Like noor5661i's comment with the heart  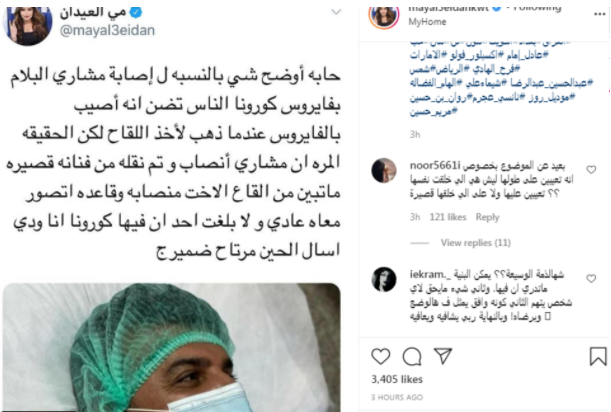coord(591,170)
